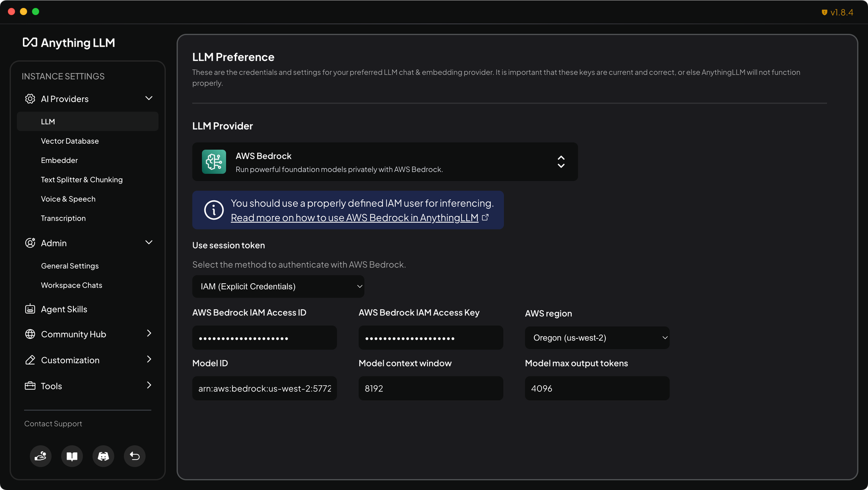Open Workspace Chats under Admin

(x=72, y=285)
